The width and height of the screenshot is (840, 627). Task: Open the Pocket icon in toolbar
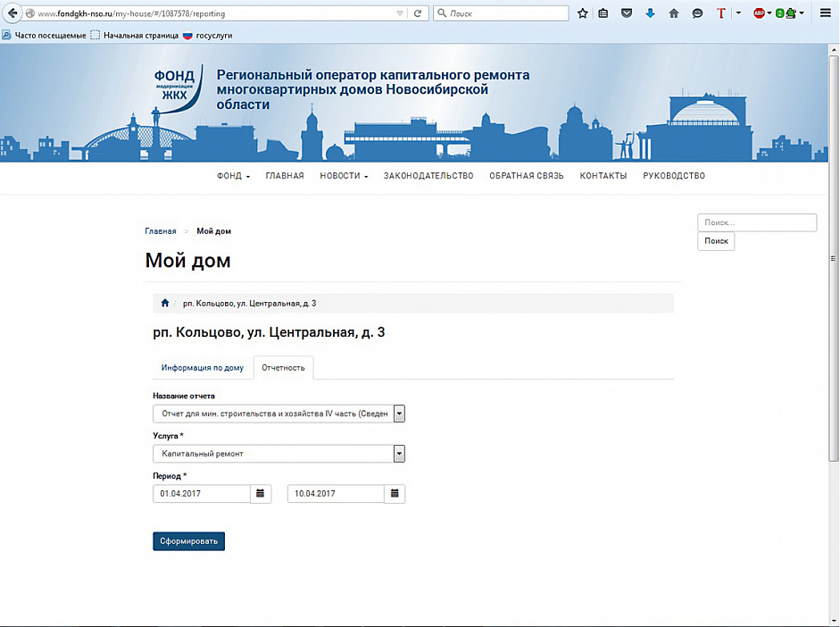(x=627, y=13)
